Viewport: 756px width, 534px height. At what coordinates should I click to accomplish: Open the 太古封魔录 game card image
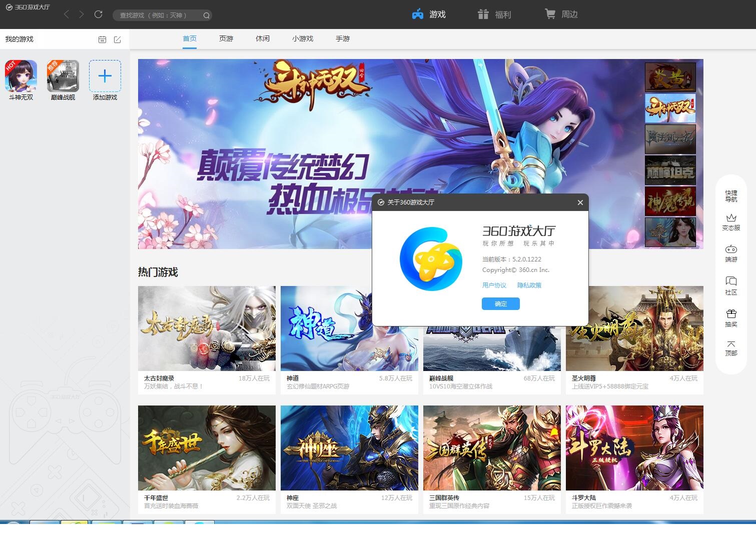point(207,328)
